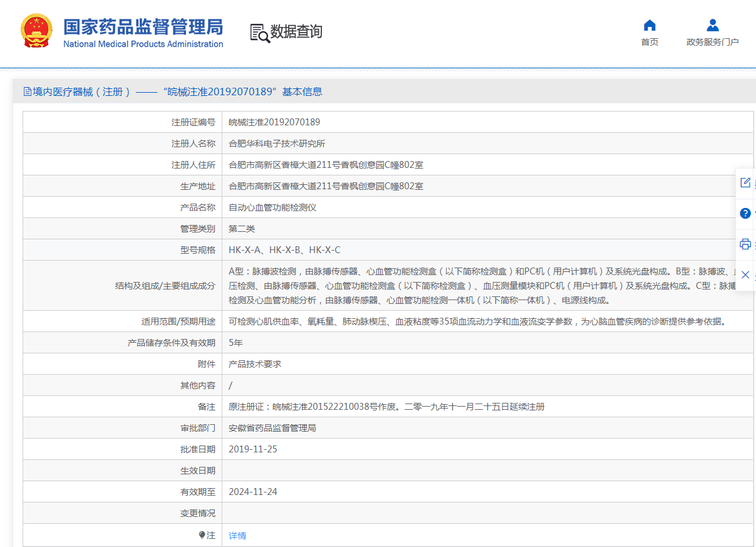Click the home house icon
756x547 pixels.
click(650, 25)
